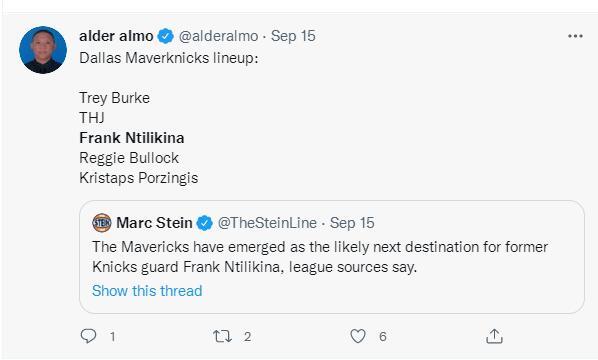Screen dimensions: 598x360
Task: Click the Marc Stein display name
Action: pos(154,223)
